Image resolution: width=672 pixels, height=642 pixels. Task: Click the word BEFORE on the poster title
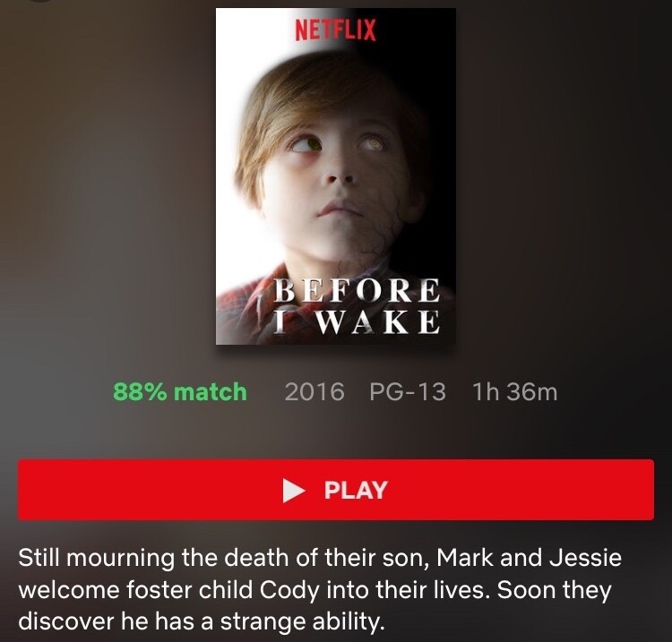click(357, 291)
